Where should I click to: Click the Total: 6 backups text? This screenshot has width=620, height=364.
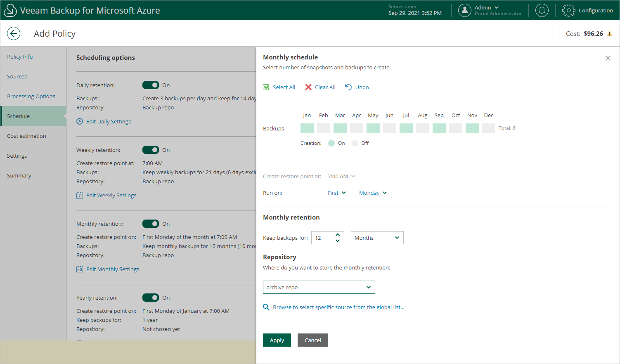click(507, 128)
